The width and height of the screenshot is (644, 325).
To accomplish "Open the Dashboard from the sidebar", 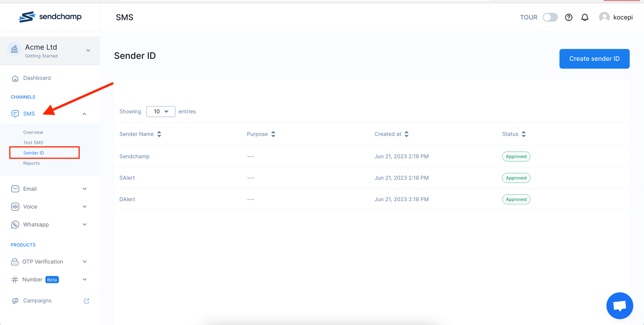I will (x=37, y=78).
